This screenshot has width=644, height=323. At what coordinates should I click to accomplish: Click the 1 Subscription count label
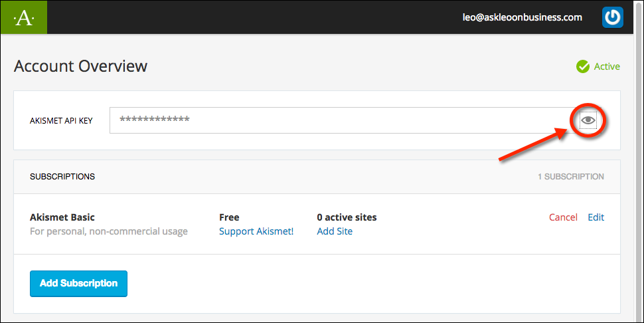(x=571, y=177)
